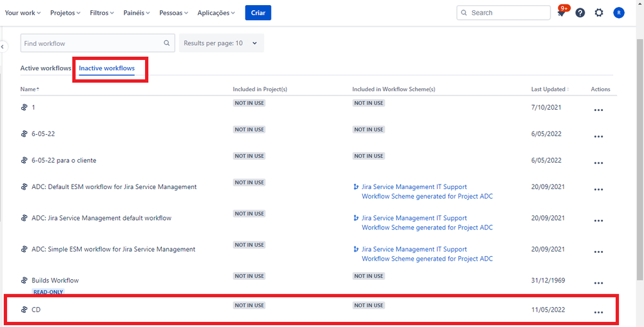Viewport: 644px width, 327px height.
Task: Sort workflows by Name column
Action: pos(30,89)
